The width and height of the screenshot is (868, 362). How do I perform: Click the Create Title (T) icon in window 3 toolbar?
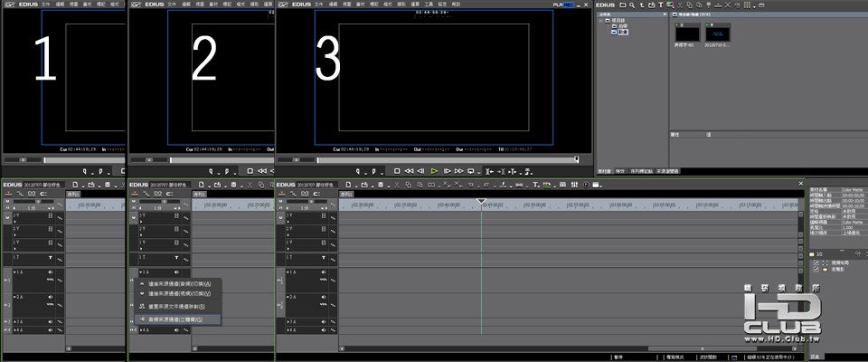pyautogui.click(x=534, y=185)
